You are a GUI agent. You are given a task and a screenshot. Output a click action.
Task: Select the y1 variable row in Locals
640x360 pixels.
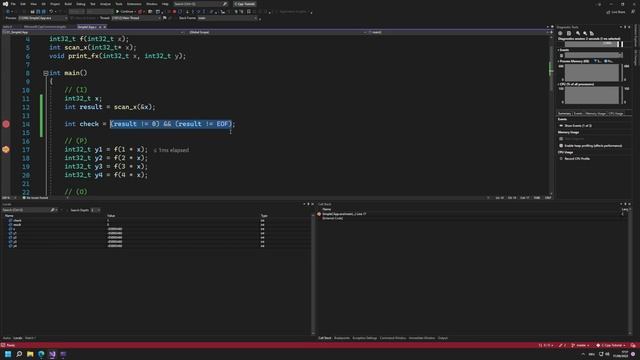157,233
